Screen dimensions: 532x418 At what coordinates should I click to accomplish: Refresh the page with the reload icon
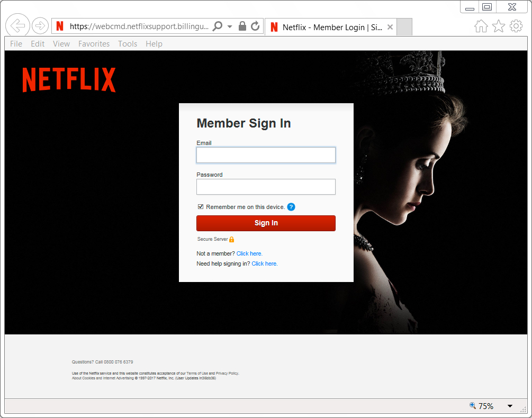tap(255, 26)
